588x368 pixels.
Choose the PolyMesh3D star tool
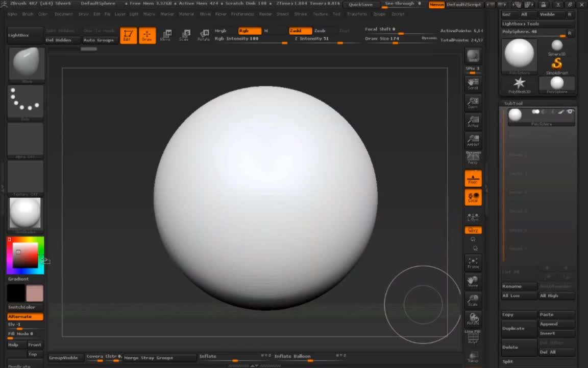click(x=519, y=84)
